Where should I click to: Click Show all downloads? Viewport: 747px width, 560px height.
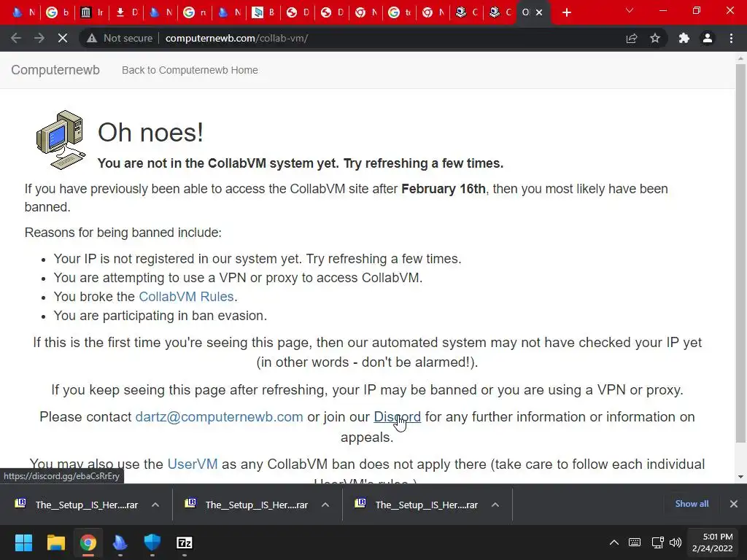click(x=692, y=504)
